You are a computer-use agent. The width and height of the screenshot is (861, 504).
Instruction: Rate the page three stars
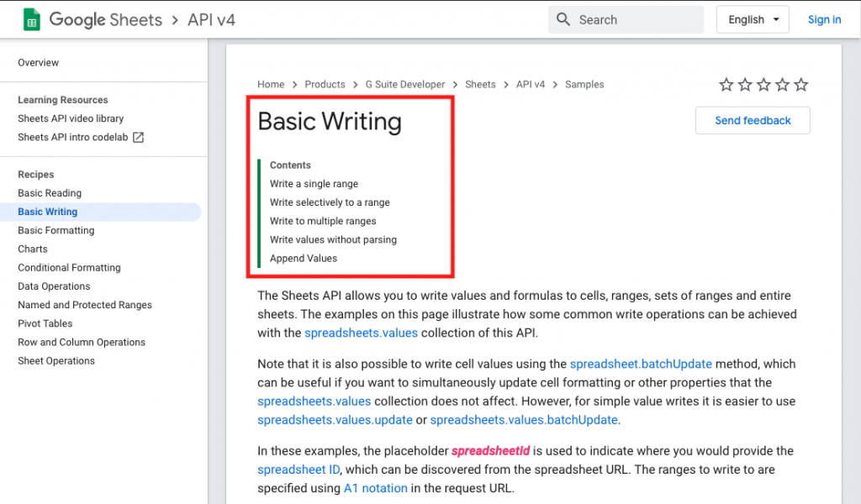click(x=763, y=85)
